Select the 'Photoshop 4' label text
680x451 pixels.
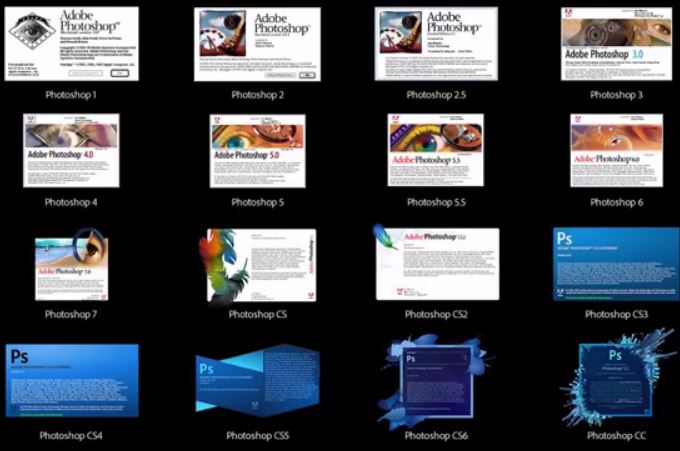pyautogui.click(x=71, y=202)
